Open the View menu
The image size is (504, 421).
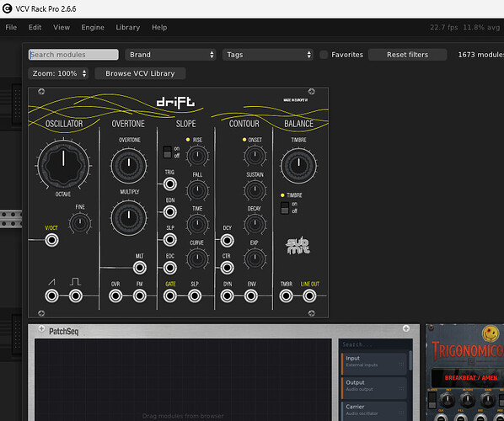(62, 27)
